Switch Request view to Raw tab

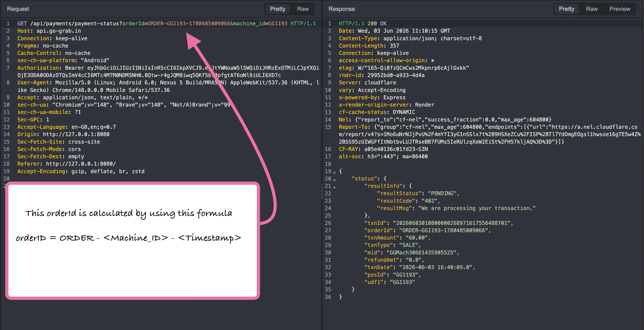[303, 9]
